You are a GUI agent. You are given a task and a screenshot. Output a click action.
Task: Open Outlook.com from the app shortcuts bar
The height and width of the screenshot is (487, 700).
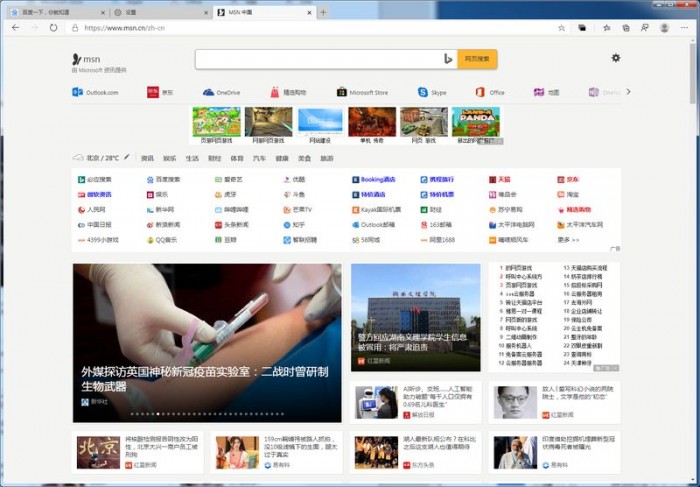click(x=95, y=92)
